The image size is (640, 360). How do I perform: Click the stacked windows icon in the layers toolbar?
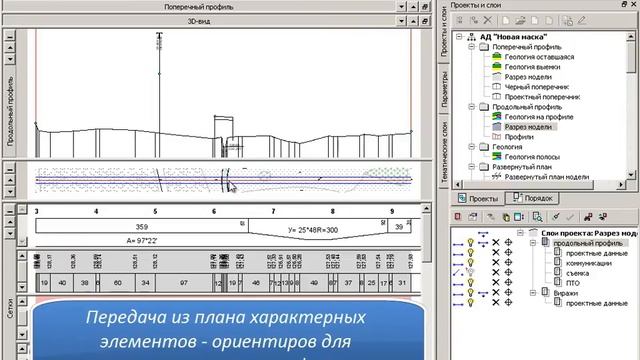473,217
